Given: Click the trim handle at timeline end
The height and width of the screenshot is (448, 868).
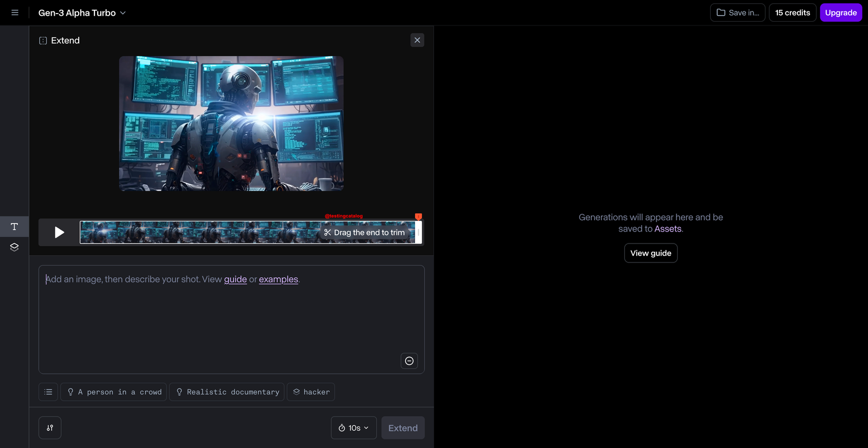Looking at the screenshot, I should point(418,232).
